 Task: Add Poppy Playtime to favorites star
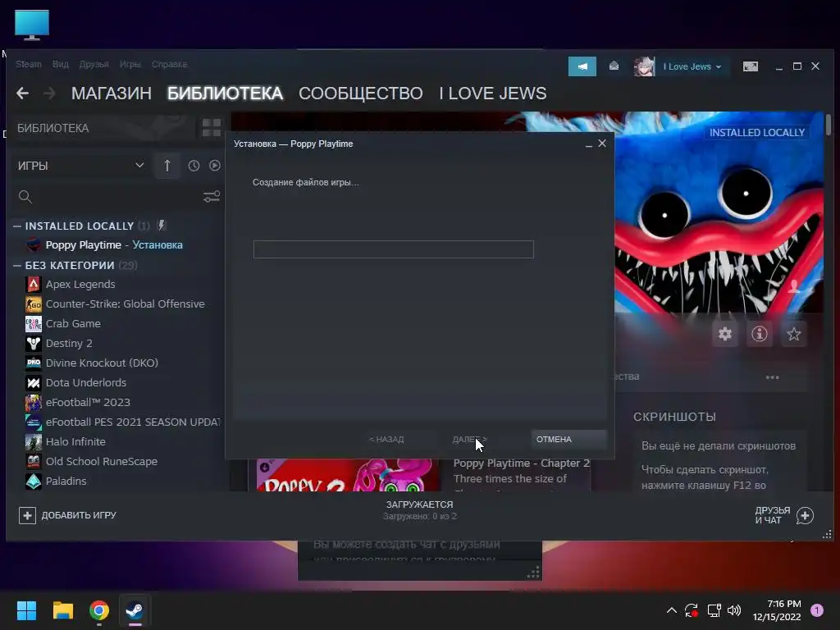pyautogui.click(x=793, y=335)
